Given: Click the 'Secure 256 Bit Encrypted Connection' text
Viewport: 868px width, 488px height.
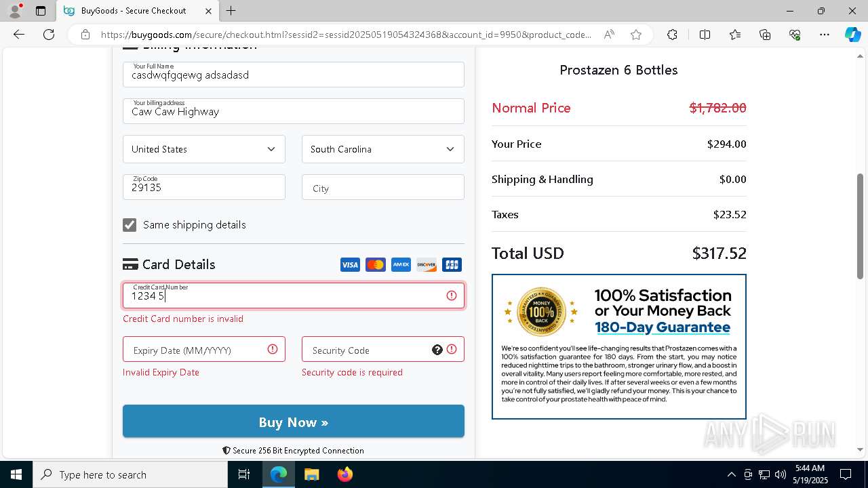Looking at the screenshot, I should tap(298, 451).
